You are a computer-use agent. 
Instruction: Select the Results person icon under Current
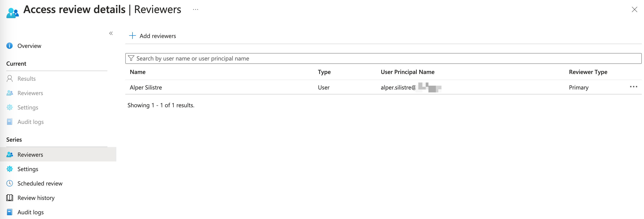[9, 79]
